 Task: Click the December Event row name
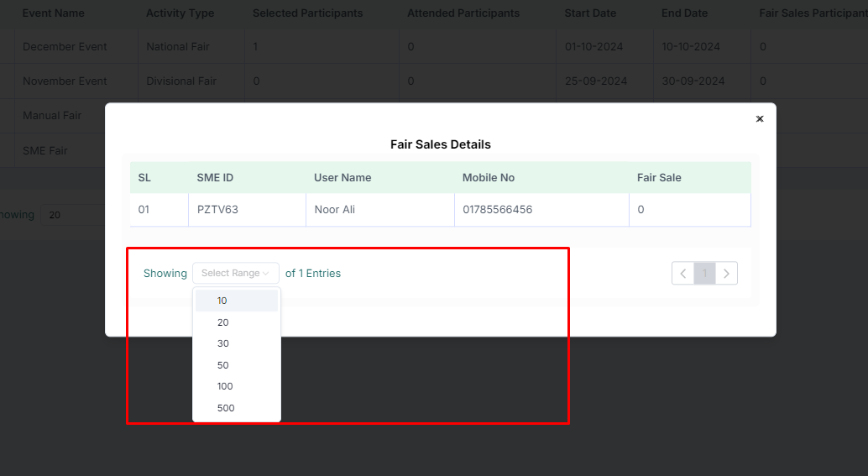[65, 46]
